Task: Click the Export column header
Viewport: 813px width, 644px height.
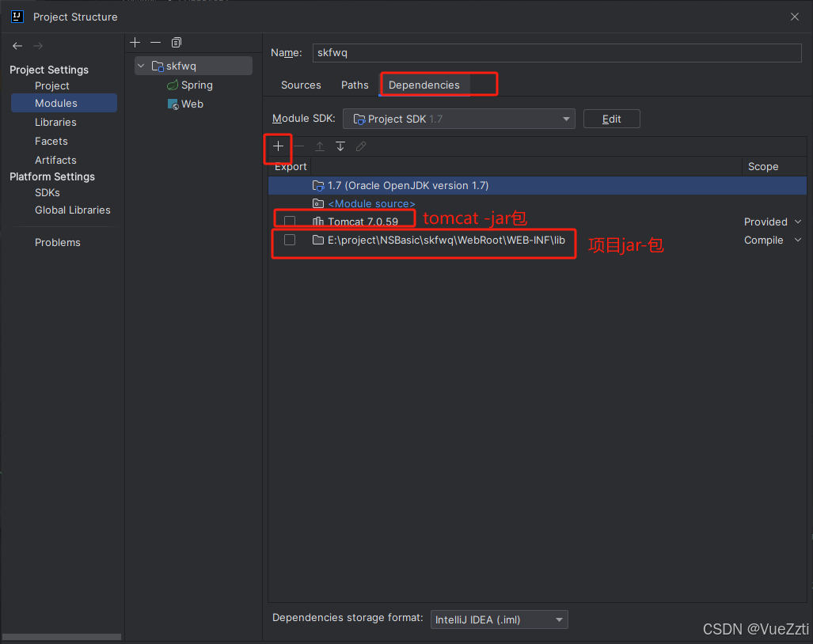Action: point(291,167)
